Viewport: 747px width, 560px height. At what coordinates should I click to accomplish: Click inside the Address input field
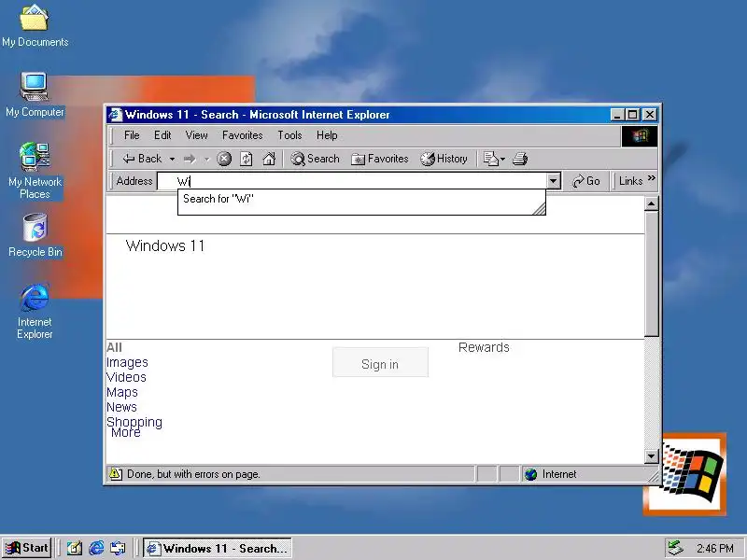[353, 181]
